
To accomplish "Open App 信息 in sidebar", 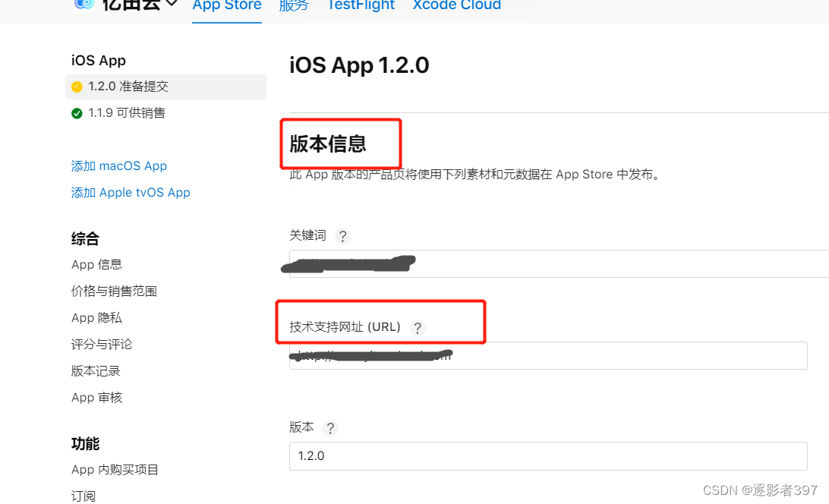I will coord(96,264).
